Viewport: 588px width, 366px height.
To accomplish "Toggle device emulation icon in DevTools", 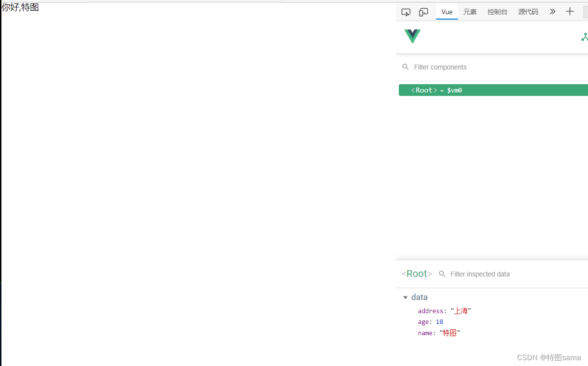I will tap(424, 12).
